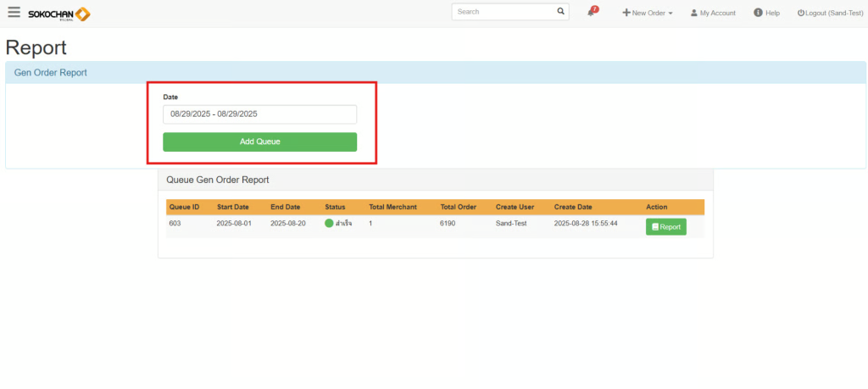Select the Total Order column header

tap(458, 207)
